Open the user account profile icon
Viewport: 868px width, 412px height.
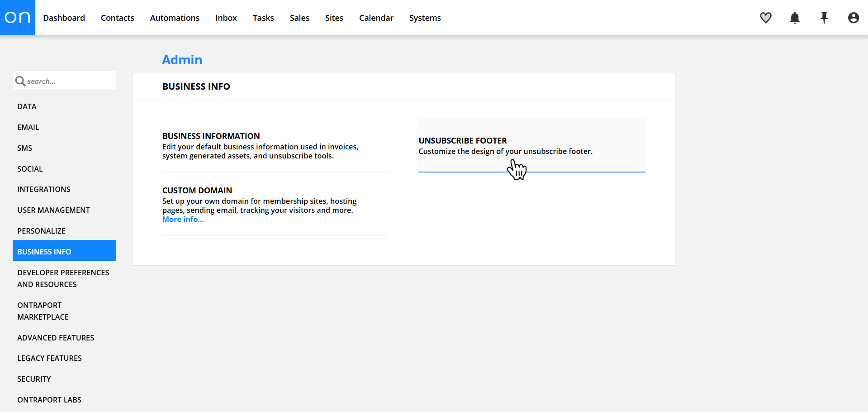click(854, 18)
